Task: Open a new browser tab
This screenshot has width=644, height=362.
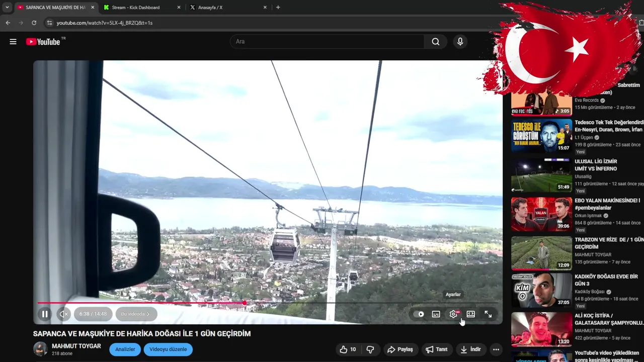Action: point(278,8)
